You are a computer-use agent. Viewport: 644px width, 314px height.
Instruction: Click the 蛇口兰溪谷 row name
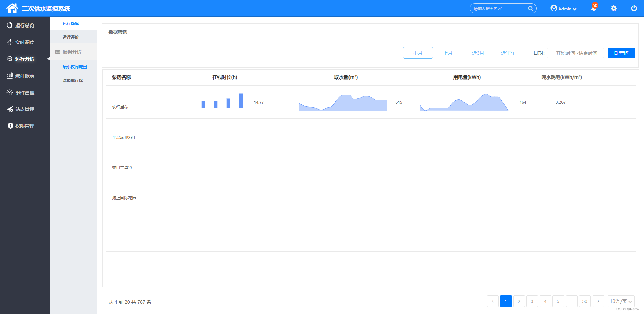point(122,167)
